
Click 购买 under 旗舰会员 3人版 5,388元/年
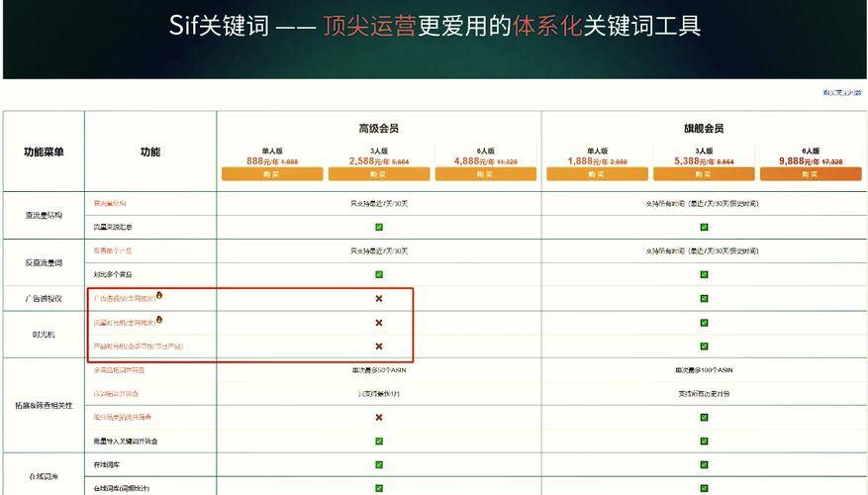[704, 174]
